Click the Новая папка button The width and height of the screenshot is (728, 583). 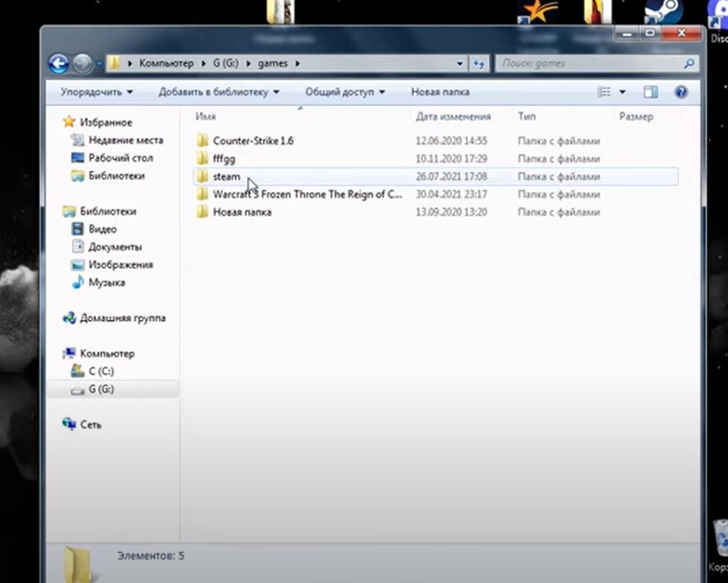pos(440,92)
